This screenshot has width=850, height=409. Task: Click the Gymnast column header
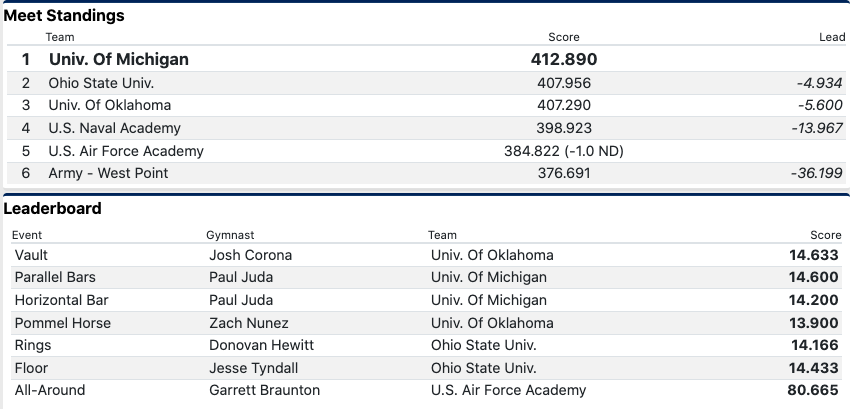click(x=230, y=235)
